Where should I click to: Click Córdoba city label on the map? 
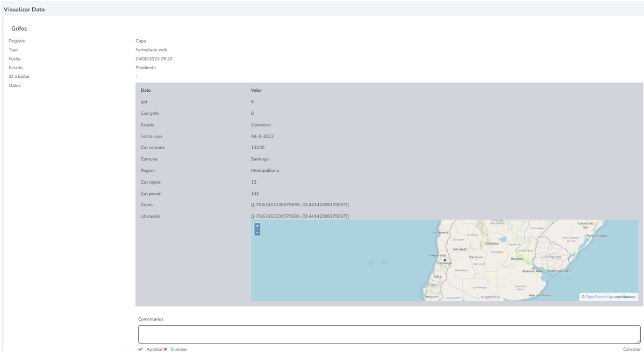(x=491, y=243)
